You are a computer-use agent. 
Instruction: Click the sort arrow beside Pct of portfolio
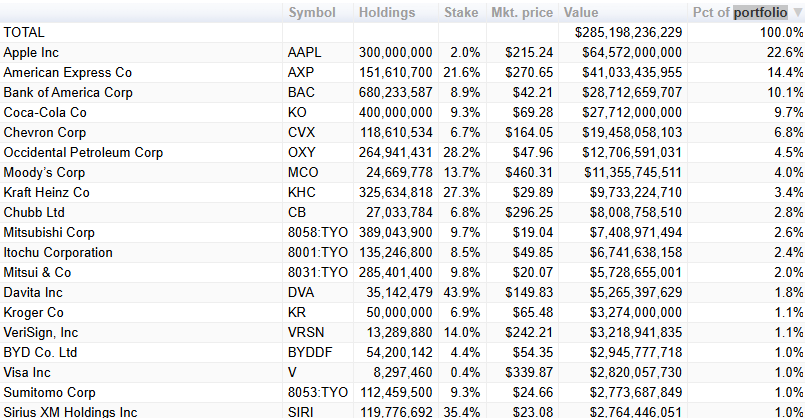pyautogui.click(x=796, y=13)
